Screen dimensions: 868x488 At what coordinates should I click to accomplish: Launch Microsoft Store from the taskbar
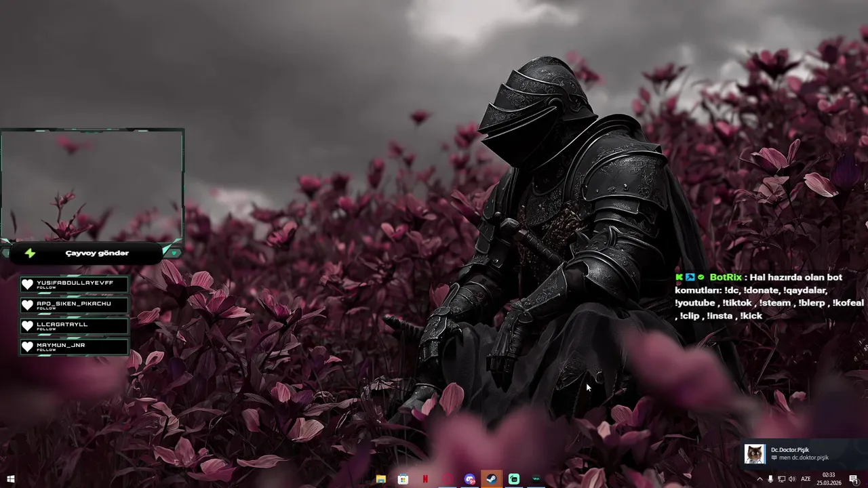[403, 479]
